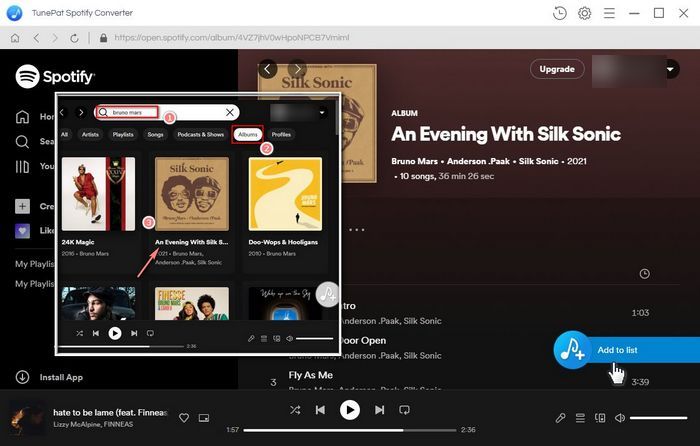Toggle repeat in the main player bar
The width and height of the screenshot is (700, 446).
coord(404,410)
